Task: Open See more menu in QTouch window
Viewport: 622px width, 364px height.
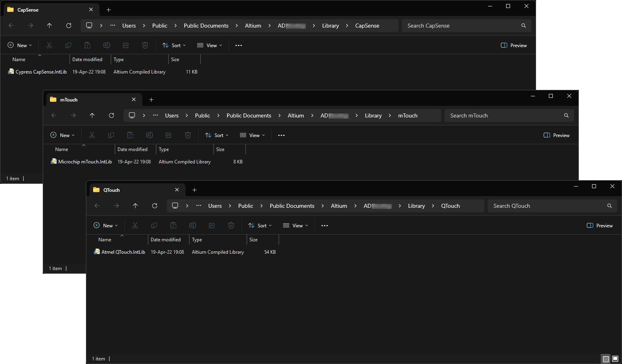Action: pos(325,226)
